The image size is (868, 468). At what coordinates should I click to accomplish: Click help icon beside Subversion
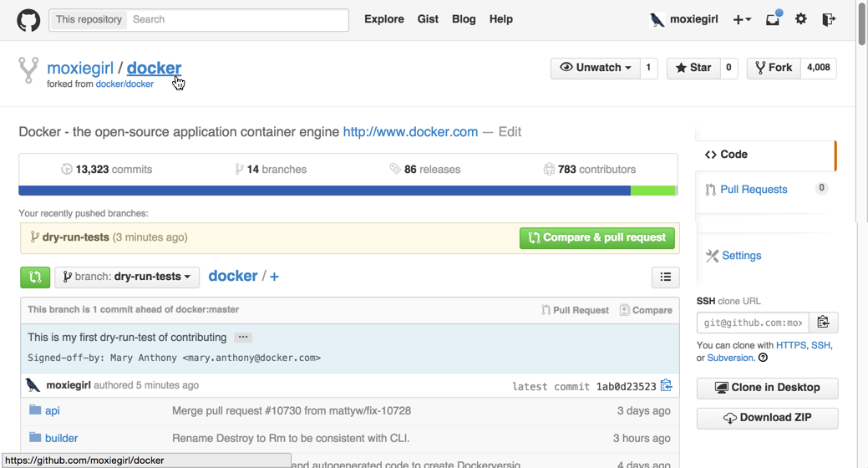[763, 358]
